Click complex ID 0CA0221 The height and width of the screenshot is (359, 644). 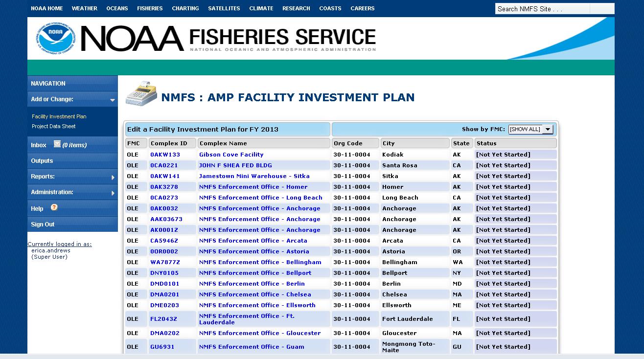tap(164, 165)
